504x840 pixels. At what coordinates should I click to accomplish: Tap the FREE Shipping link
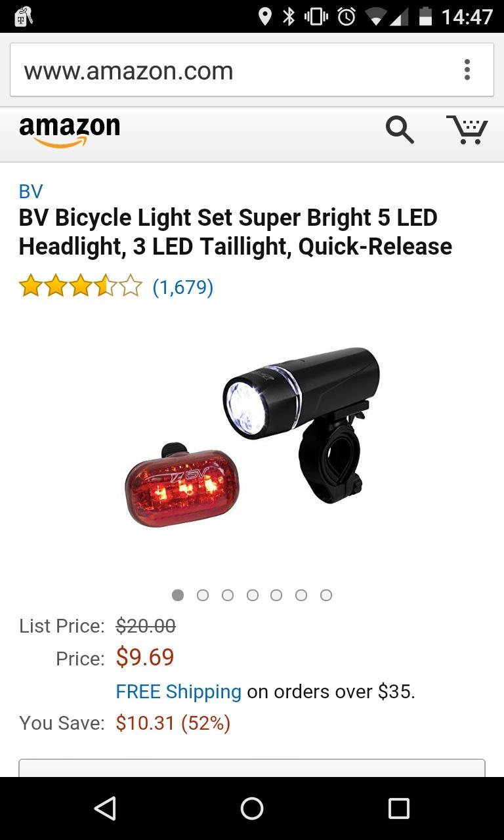(x=178, y=692)
